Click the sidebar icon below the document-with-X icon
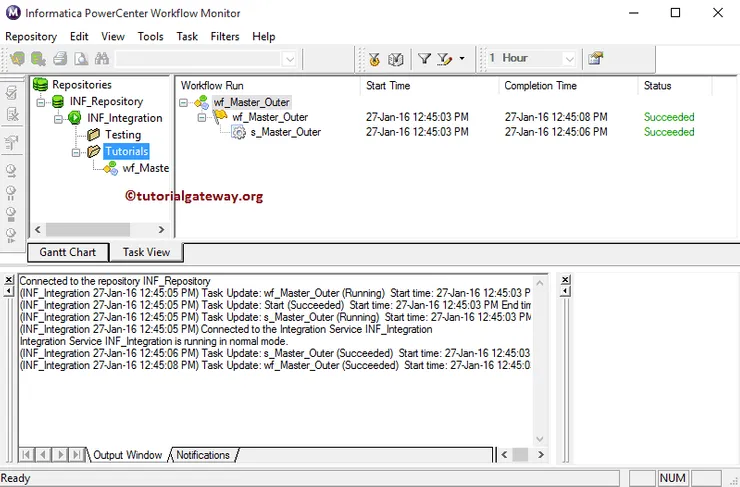The width and height of the screenshot is (740, 487). tap(12, 142)
